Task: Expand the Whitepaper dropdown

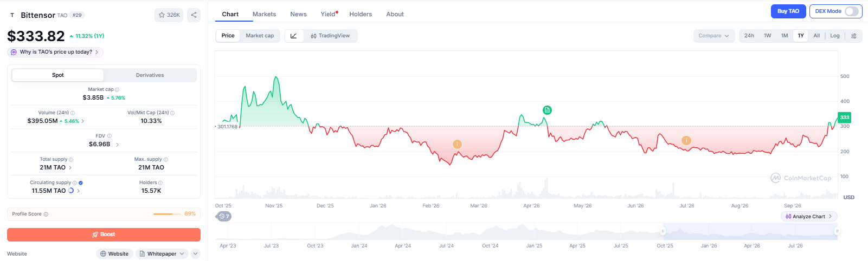Action: tap(162, 254)
